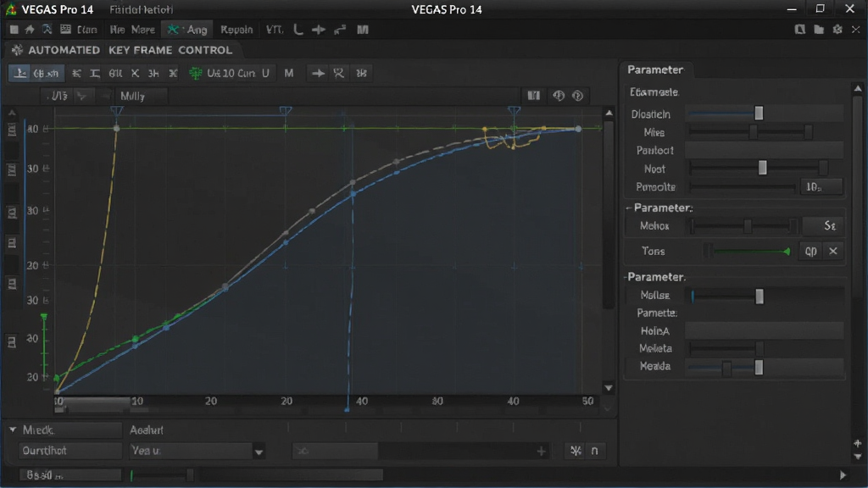Click the '3H' keyframe toolbar button

pos(153,73)
